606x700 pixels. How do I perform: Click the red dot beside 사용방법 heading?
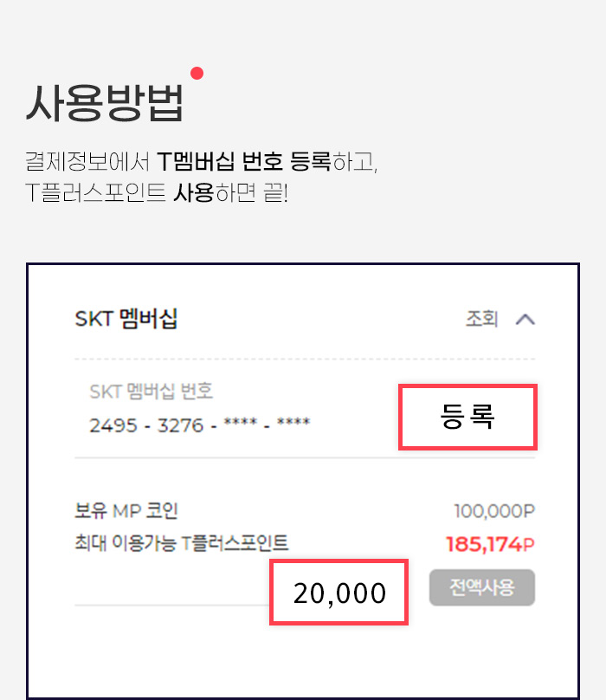[197, 74]
